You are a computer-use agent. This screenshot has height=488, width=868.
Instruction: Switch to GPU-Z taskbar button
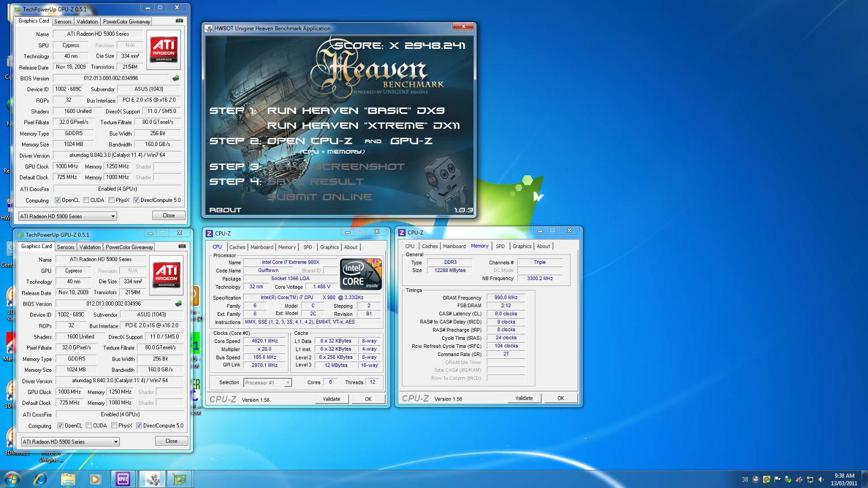[180, 479]
